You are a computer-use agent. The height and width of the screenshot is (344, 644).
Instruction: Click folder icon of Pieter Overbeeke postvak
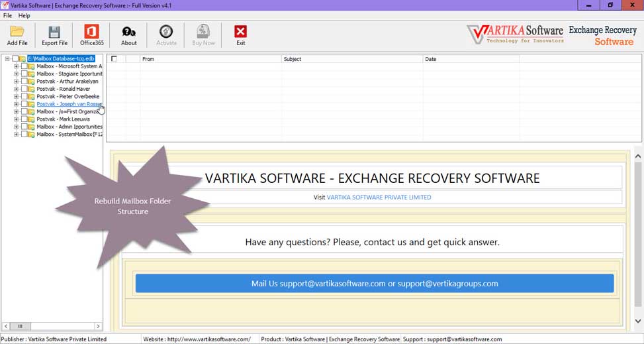click(x=31, y=97)
